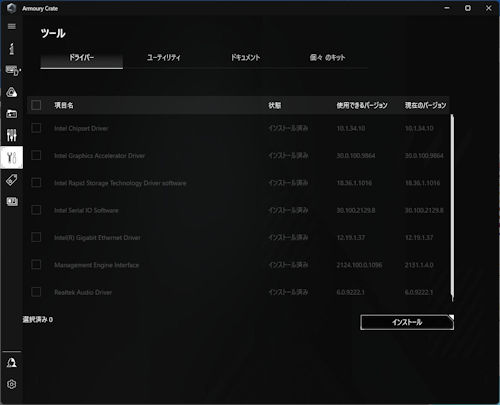
Task: Open the Device keyboard icon in sidebar
Action: 13,70
